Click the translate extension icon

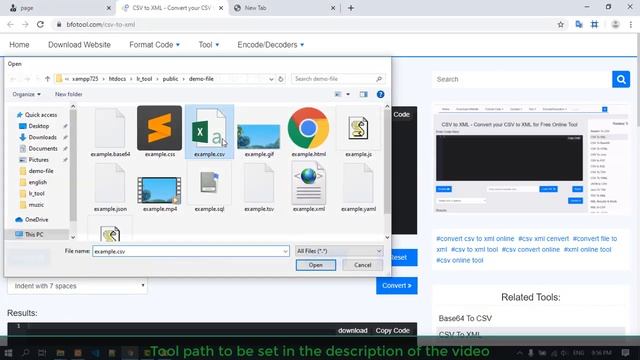pos(579,24)
